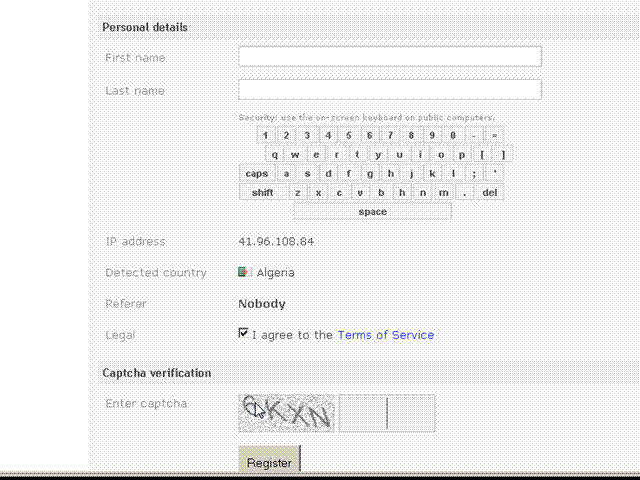Click the del key on virtual keyboard
Screen dimensions: 640x480
coord(489,192)
